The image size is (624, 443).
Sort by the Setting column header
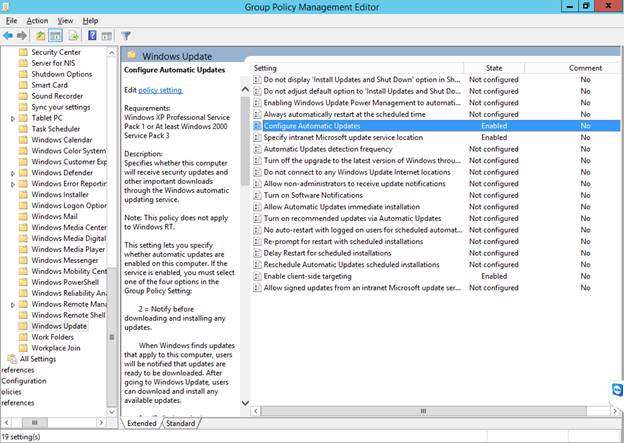[x=357, y=68]
